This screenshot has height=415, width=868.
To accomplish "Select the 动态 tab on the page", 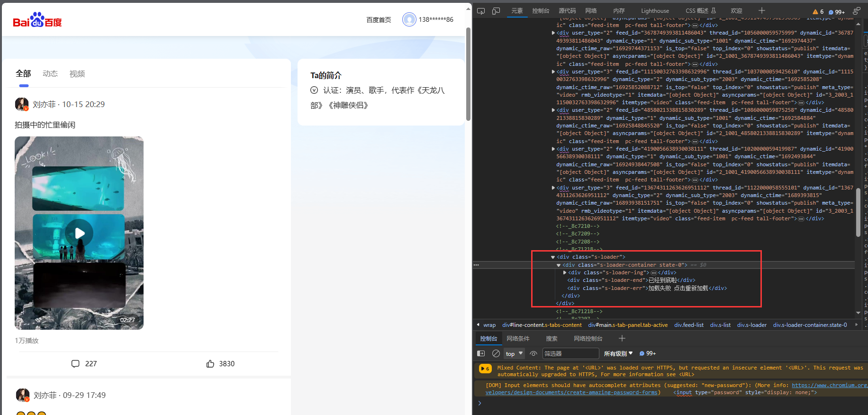I will click(50, 74).
